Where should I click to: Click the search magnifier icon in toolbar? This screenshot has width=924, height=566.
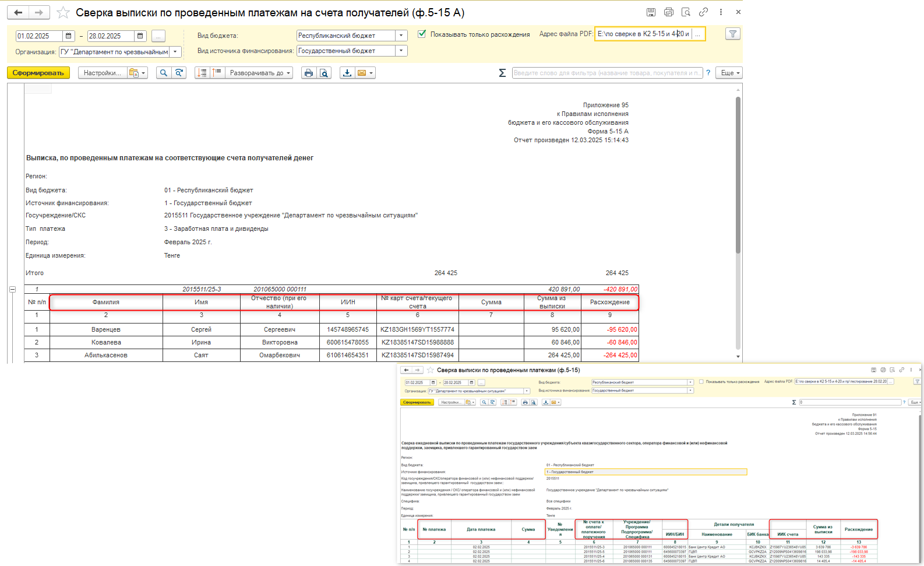click(164, 73)
